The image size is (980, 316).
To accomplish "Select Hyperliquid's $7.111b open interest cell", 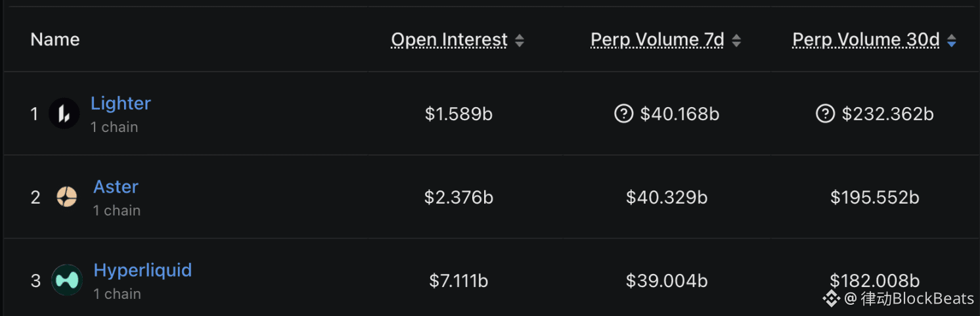I will (x=458, y=281).
